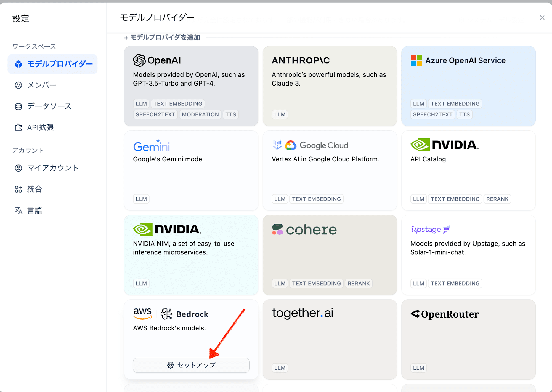The height and width of the screenshot is (392, 552).
Task: Click MODERATION tag on OpenAI card
Action: [200, 114]
